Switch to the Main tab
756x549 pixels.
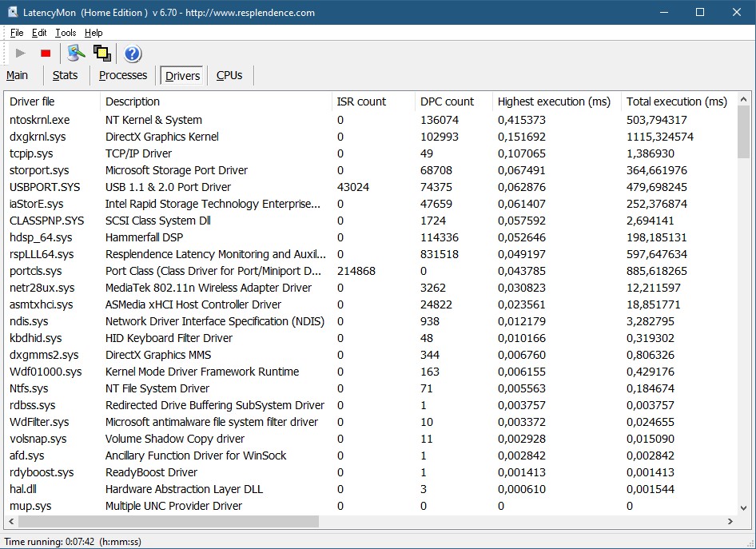pyautogui.click(x=18, y=75)
